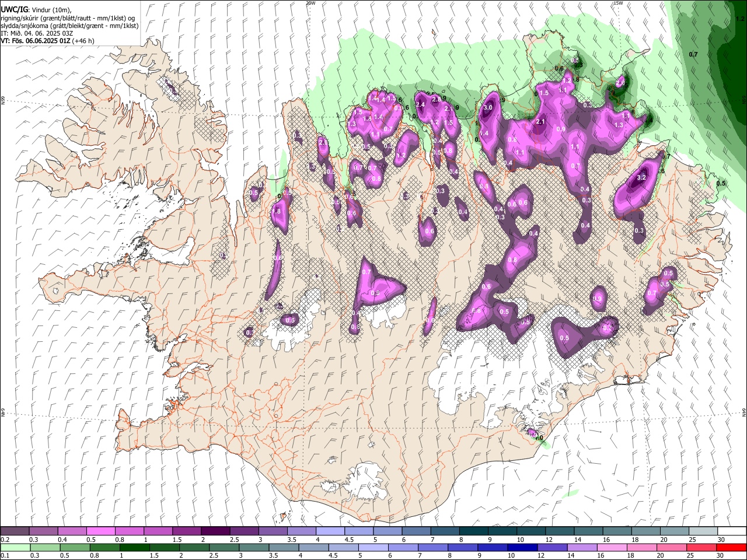747x560 pixels.
Task: Pick upper legend swatch between 0.4 and 0.5
Action: click(x=72, y=531)
